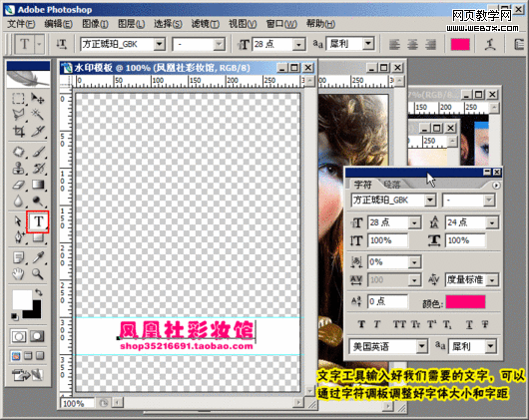Open the 编辑(E) menu
Viewport: 529px width, 420px height.
(x=58, y=24)
